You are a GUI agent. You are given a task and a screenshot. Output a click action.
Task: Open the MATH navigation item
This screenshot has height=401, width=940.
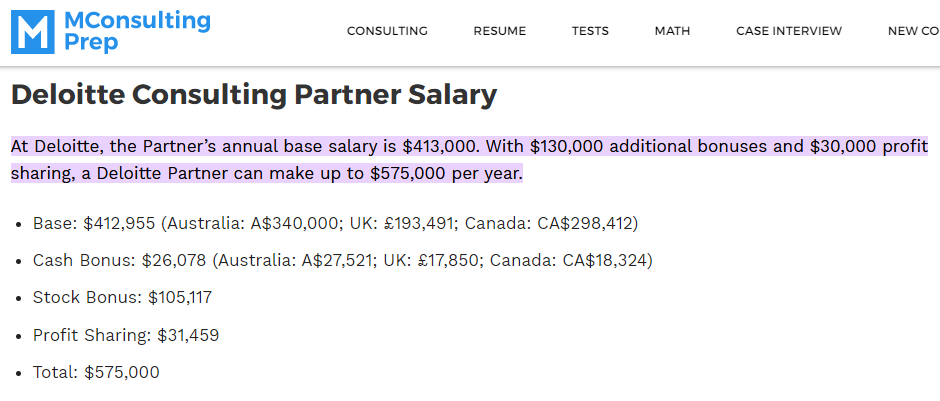coord(672,31)
